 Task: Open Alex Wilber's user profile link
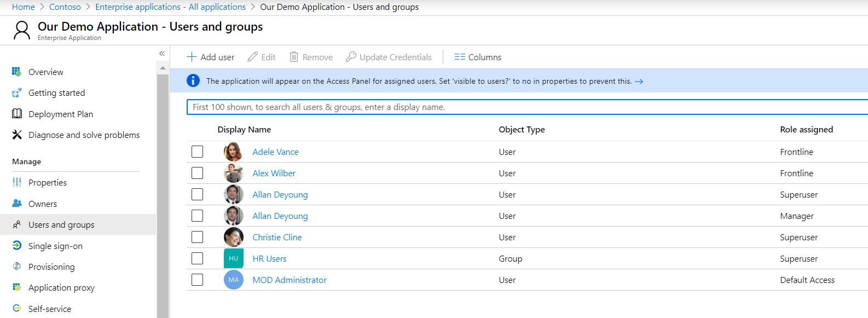click(x=274, y=173)
